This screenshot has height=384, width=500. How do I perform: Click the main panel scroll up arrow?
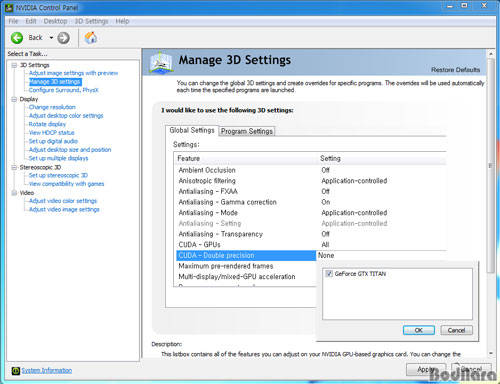491,54
